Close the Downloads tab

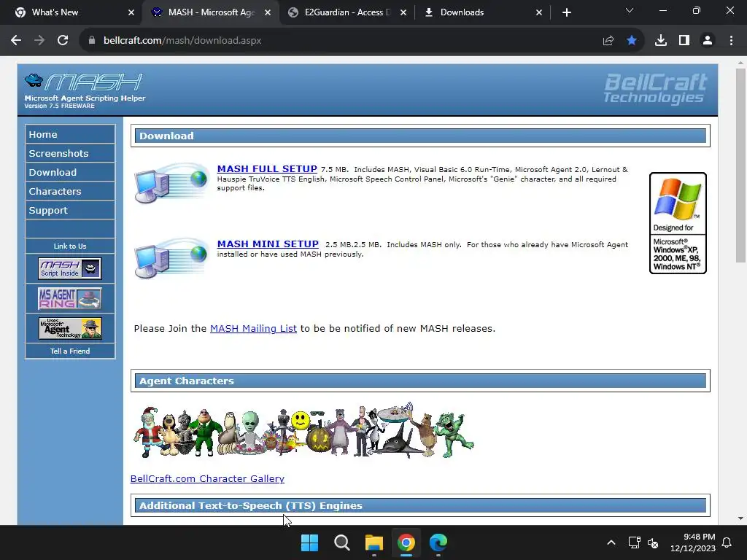539,12
